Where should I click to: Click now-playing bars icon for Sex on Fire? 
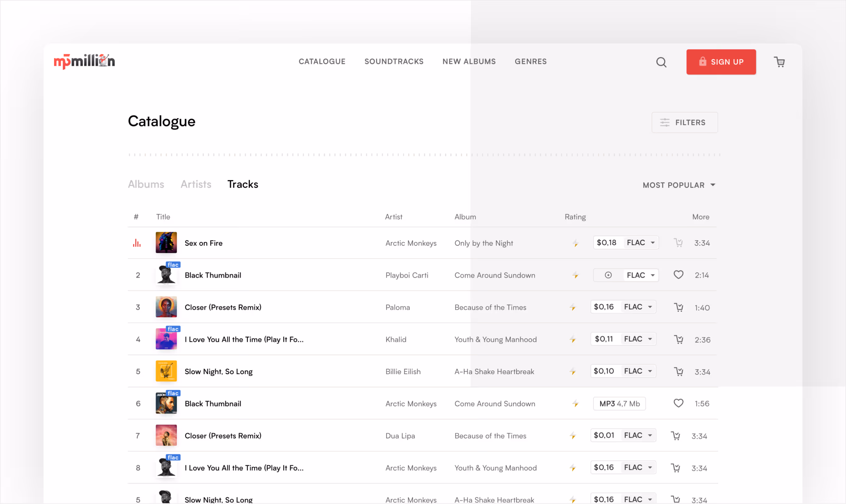[137, 243]
